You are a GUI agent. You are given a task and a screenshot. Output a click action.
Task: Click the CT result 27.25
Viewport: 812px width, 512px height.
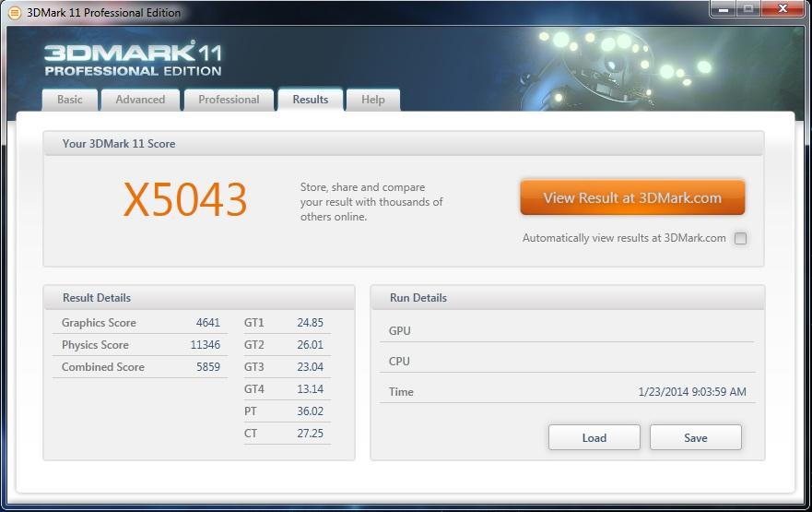[311, 434]
